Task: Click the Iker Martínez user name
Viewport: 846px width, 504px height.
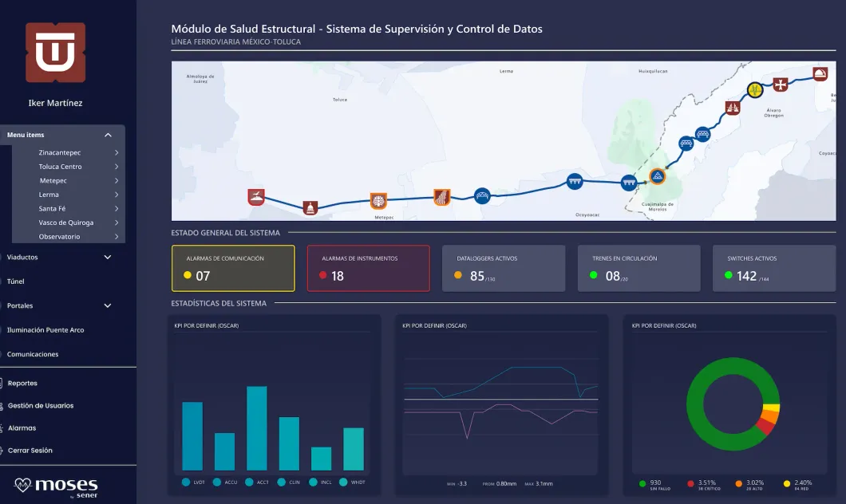Action: tap(56, 103)
